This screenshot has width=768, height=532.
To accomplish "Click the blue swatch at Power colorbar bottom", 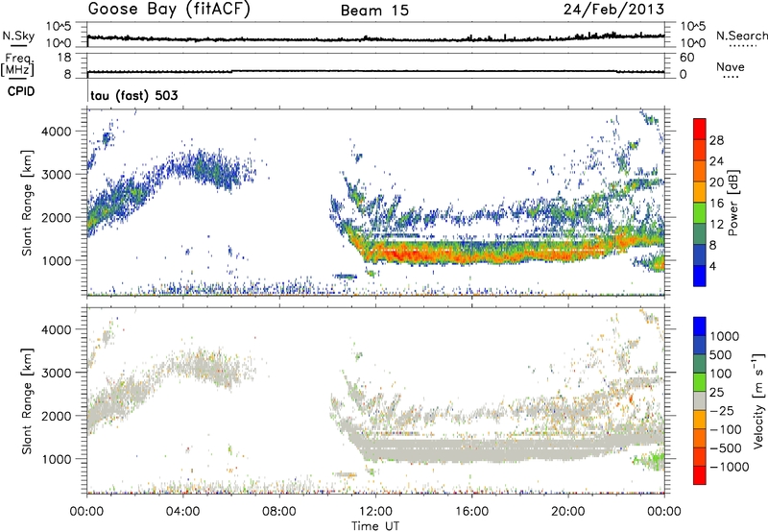I will (700, 276).
